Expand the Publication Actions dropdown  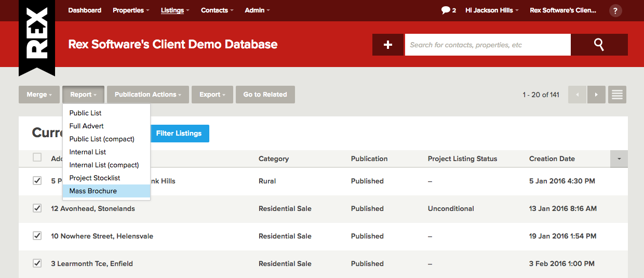coord(148,95)
